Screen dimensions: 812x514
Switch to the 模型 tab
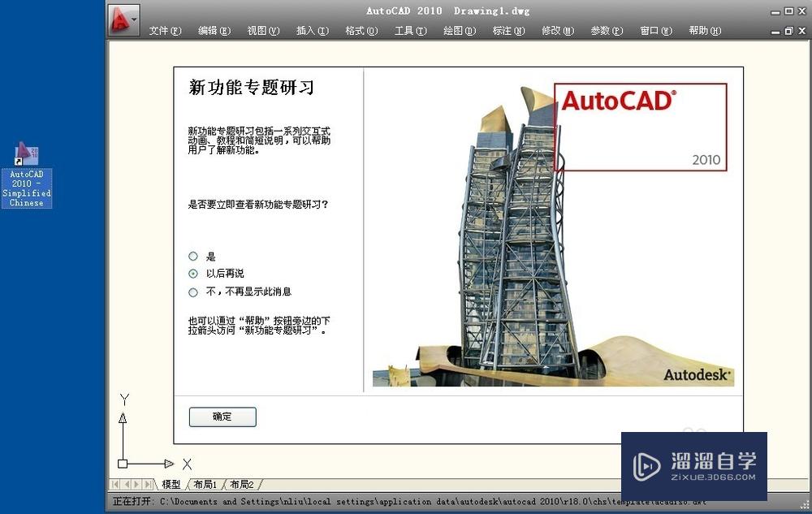pos(172,484)
